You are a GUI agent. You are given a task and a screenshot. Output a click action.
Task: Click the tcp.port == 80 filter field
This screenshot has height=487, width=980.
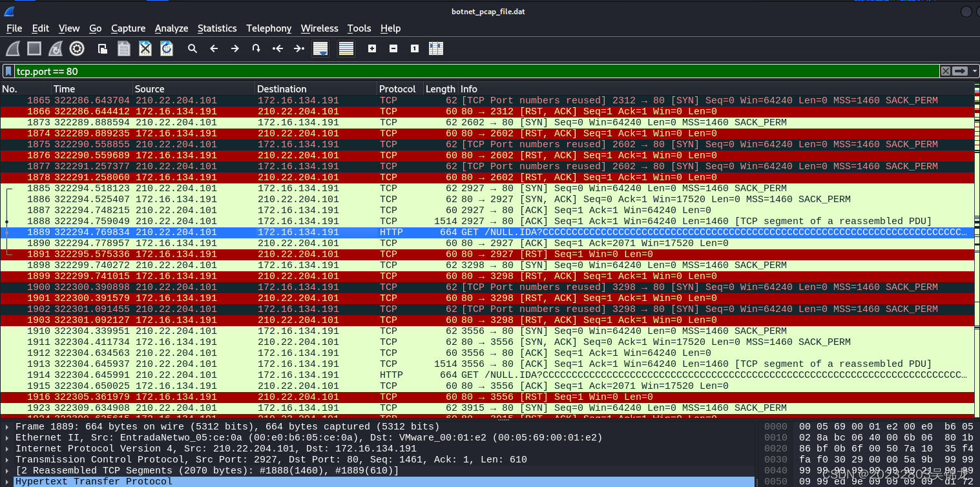coord(475,71)
